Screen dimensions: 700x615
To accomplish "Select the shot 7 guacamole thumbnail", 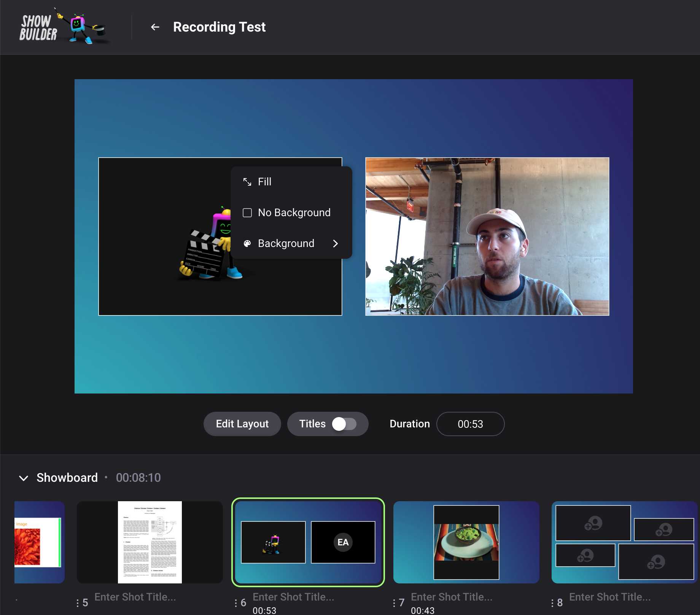I will [x=466, y=542].
